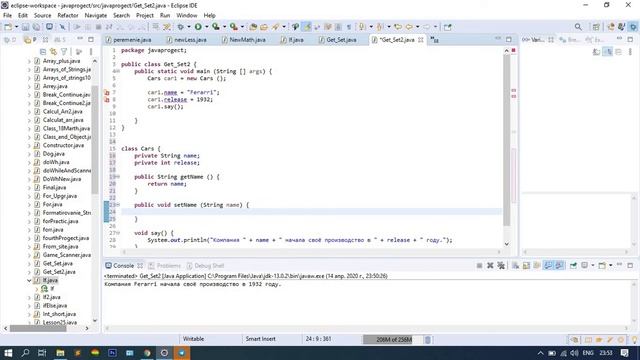Select Game_Scanner.java in the Package Explorer

pyautogui.click(x=67, y=255)
